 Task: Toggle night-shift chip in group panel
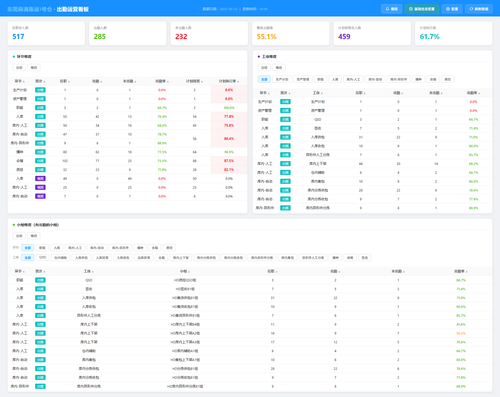pyautogui.click(x=34, y=236)
